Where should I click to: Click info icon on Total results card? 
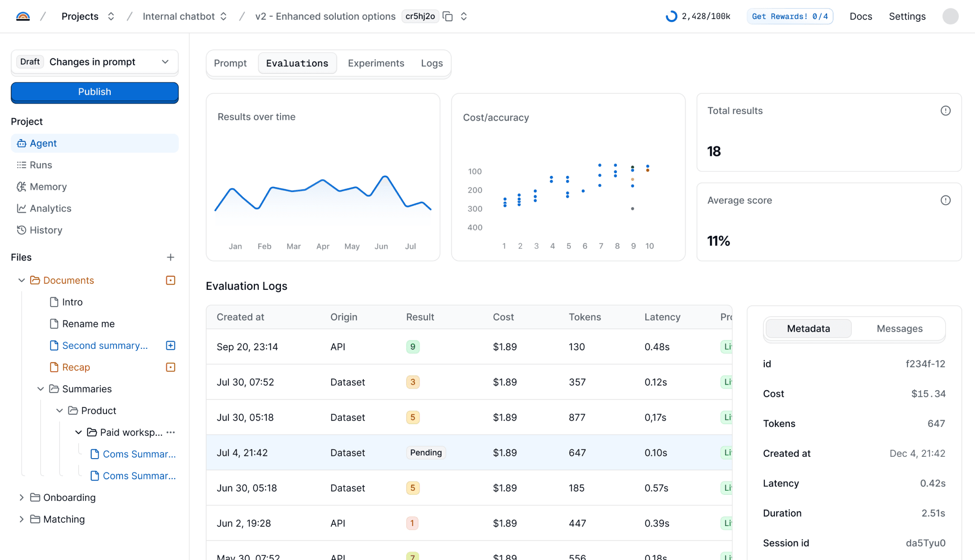click(x=945, y=111)
